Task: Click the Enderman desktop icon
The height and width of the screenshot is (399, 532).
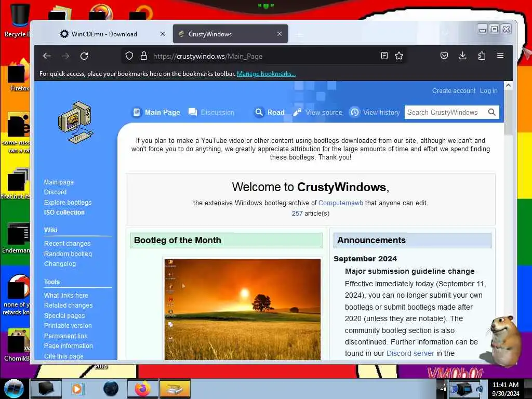Action: point(16,238)
